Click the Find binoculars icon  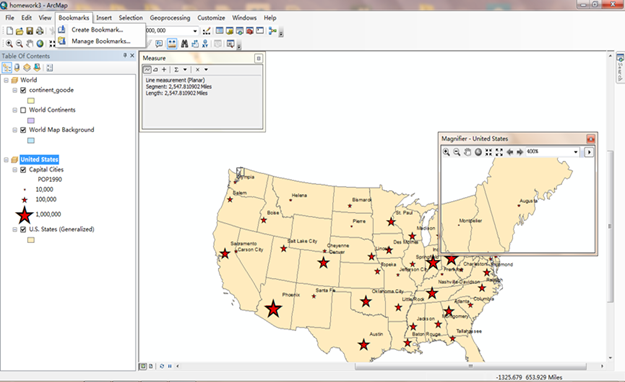tap(184, 43)
